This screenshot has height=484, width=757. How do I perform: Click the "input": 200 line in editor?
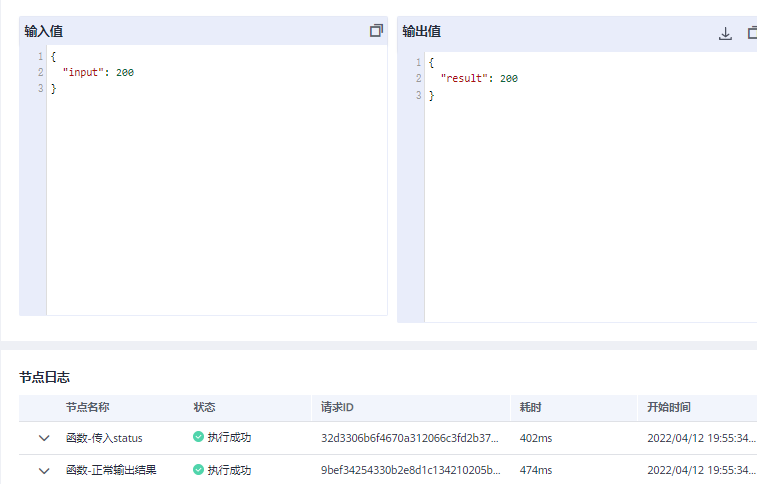[98, 73]
